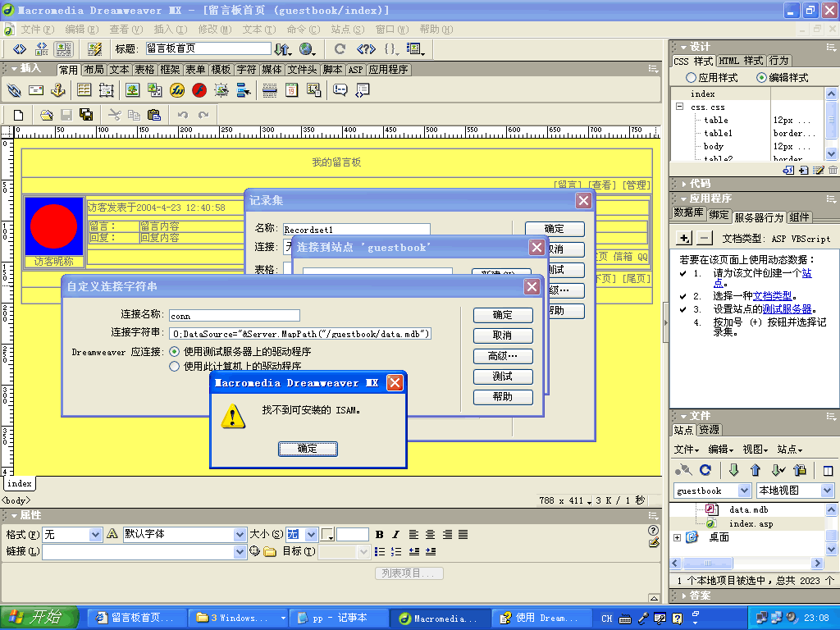The width and height of the screenshot is (840, 630).
Task: Click the Live Data View lightning icon
Action: point(95,49)
